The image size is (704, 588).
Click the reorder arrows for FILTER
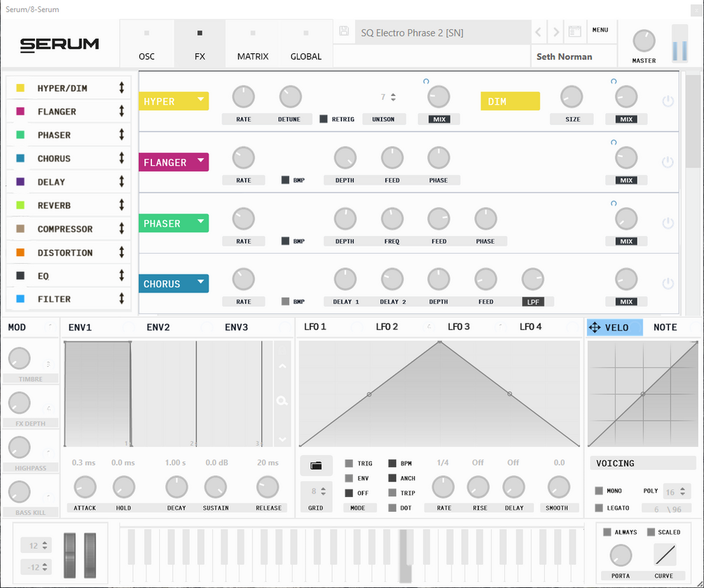coord(121,298)
